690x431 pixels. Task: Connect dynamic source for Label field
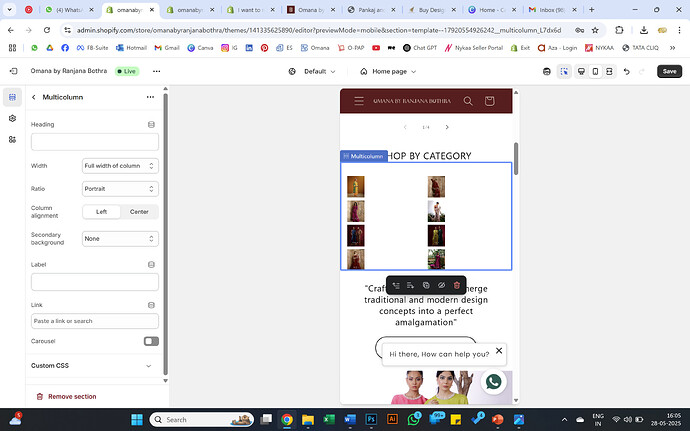click(151, 265)
